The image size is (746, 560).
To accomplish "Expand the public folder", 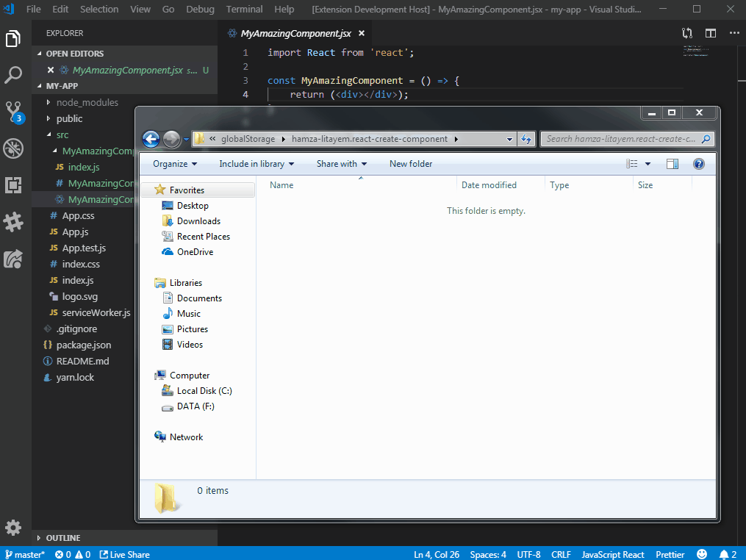I will tap(48, 118).
